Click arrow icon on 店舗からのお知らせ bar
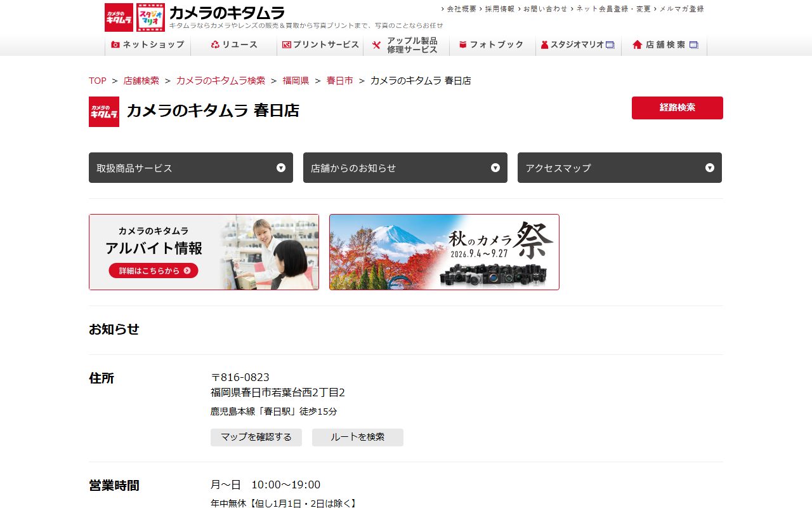This screenshot has height=508, width=812. [x=495, y=168]
